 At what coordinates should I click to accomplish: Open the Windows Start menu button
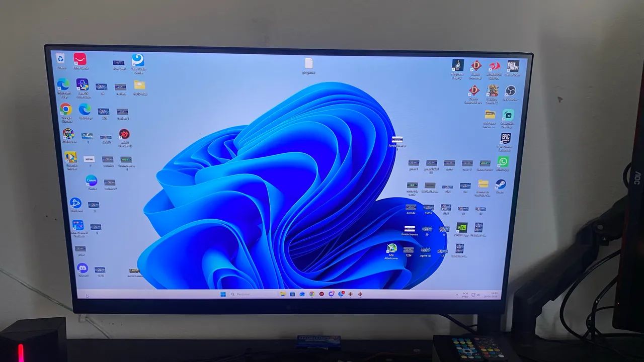[223, 294]
